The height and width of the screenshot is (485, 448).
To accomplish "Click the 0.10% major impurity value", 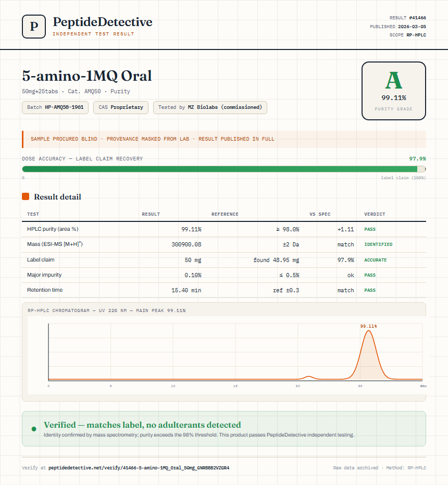I will (x=193, y=275).
